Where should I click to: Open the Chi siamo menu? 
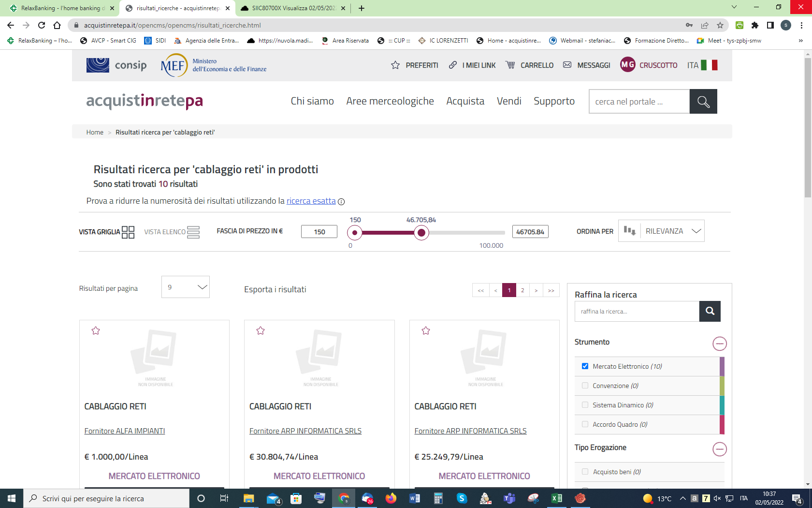tap(312, 101)
